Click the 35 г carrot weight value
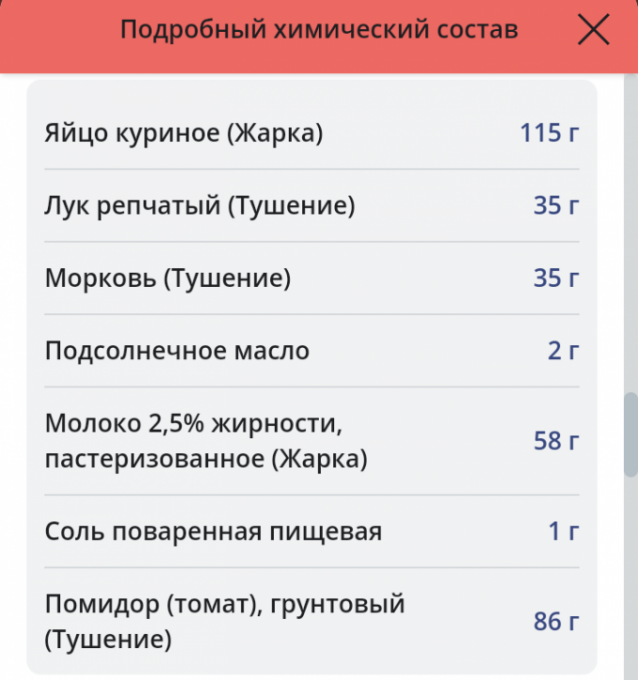The width and height of the screenshot is (638, 680). pyautogui.click(x=556, y=278)
